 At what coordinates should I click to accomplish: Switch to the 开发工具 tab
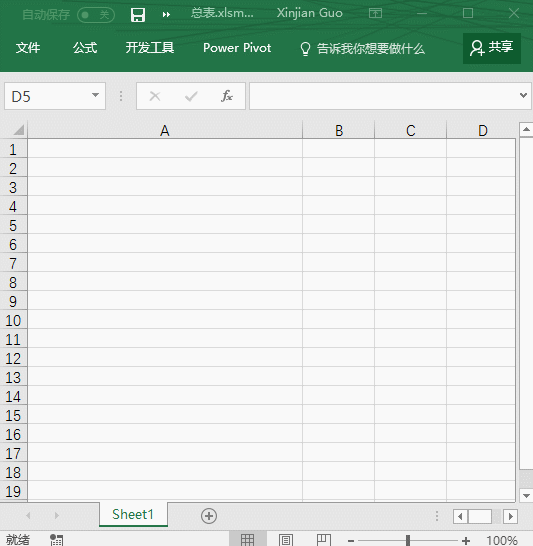click(150, 48)
